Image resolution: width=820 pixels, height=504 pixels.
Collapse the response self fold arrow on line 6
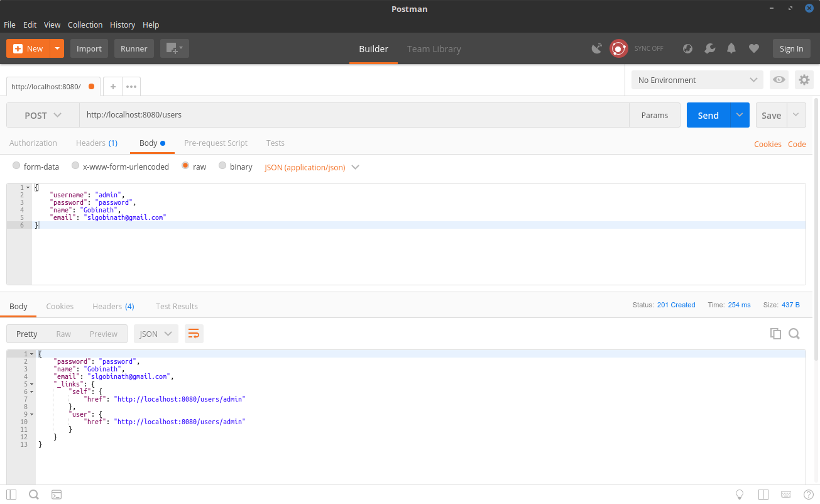[x=31, y=392]
